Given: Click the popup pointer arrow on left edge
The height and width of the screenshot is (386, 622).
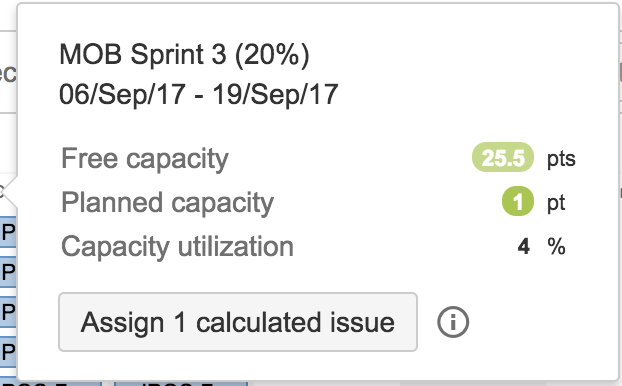Looking at the screenshot, I should [9, 192].
